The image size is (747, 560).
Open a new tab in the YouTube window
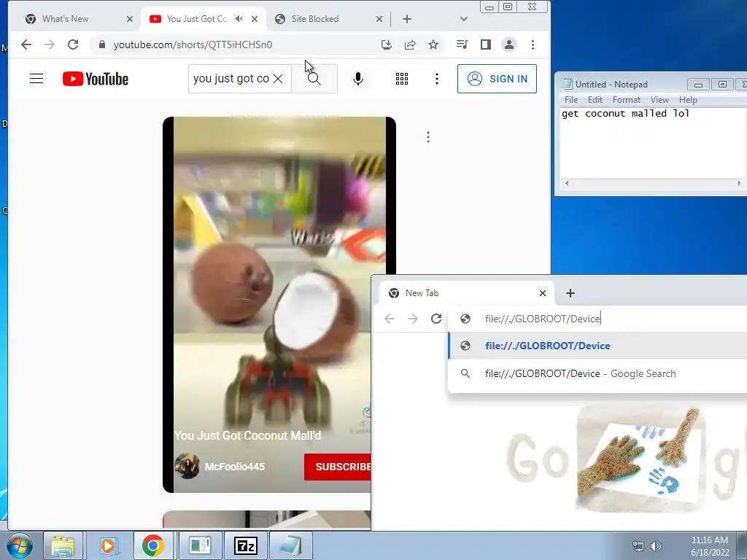point(407,19)
